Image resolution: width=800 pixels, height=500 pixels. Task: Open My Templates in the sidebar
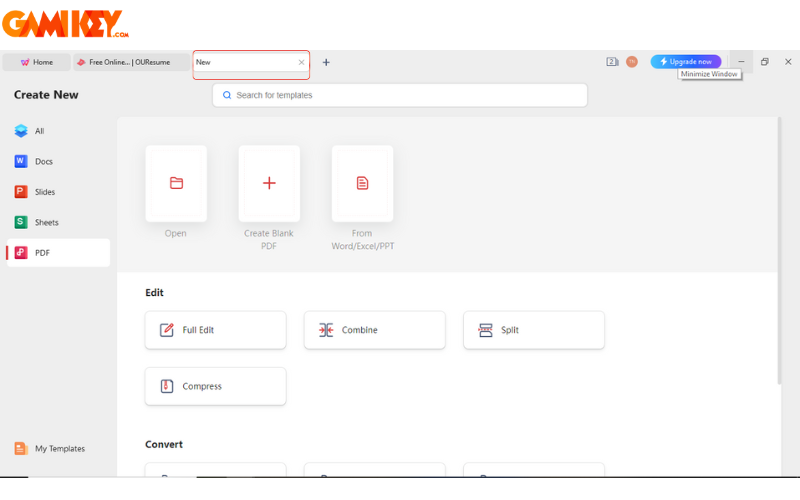58,449
